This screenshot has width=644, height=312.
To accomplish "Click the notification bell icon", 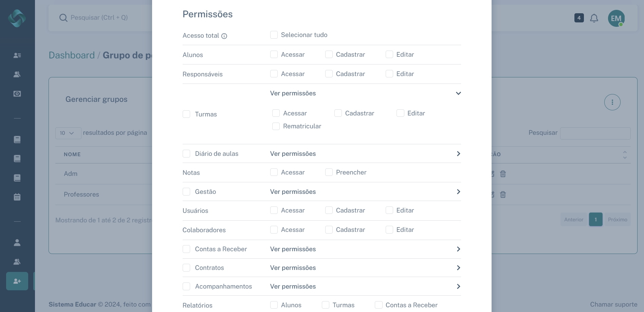I will 594,18.
